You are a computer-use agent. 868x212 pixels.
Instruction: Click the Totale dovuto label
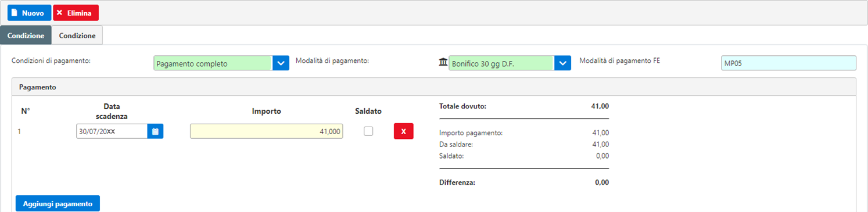463,106
